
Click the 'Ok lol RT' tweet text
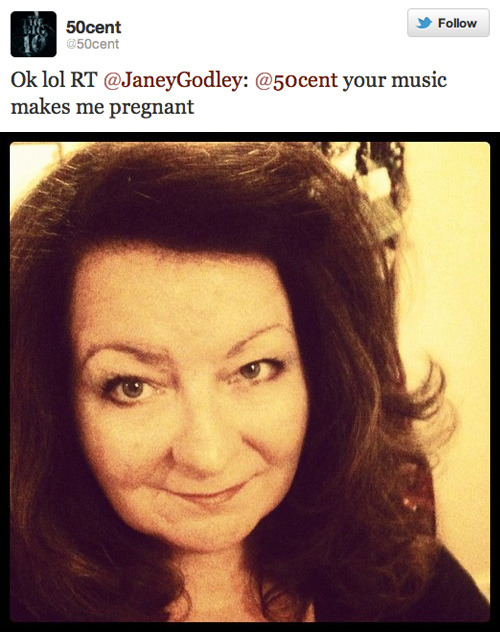point(54,79)
